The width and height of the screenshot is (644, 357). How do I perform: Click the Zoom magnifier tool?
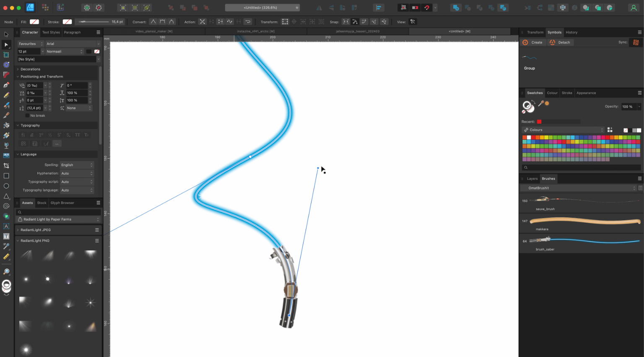pos(6,271)
